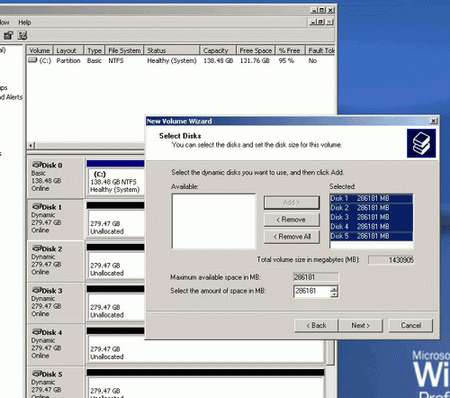The width and height of the screenshot is (450, 398).
Task: Restore the inner MMC child window
Action: 320,22
